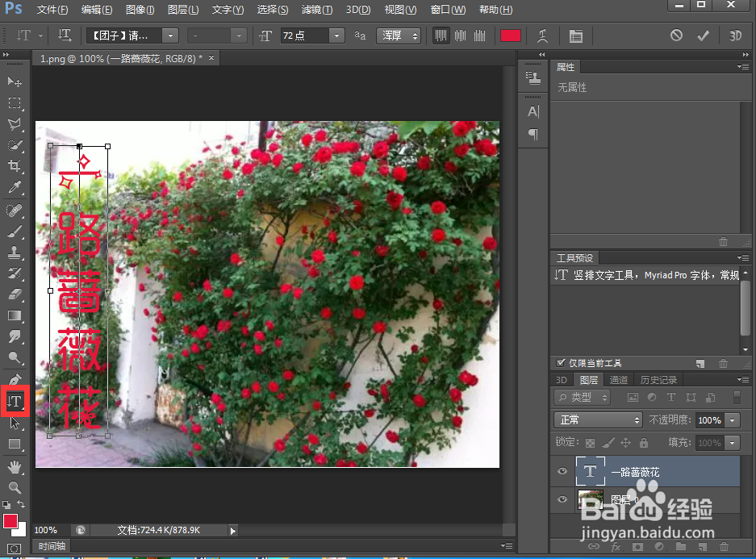Select the Crop tool
Viewport: 756px width, 559px height.
click(x=15, y=166)
